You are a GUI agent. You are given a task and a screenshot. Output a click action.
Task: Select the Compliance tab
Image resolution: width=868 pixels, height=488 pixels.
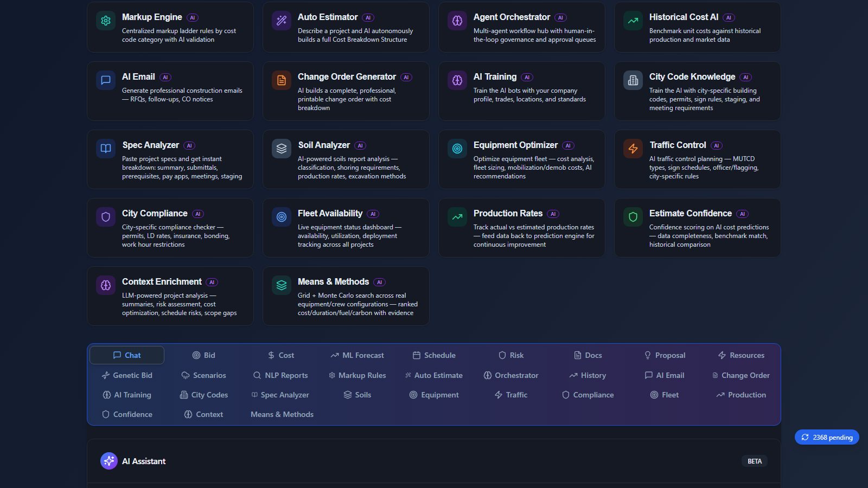pos(588,395)
